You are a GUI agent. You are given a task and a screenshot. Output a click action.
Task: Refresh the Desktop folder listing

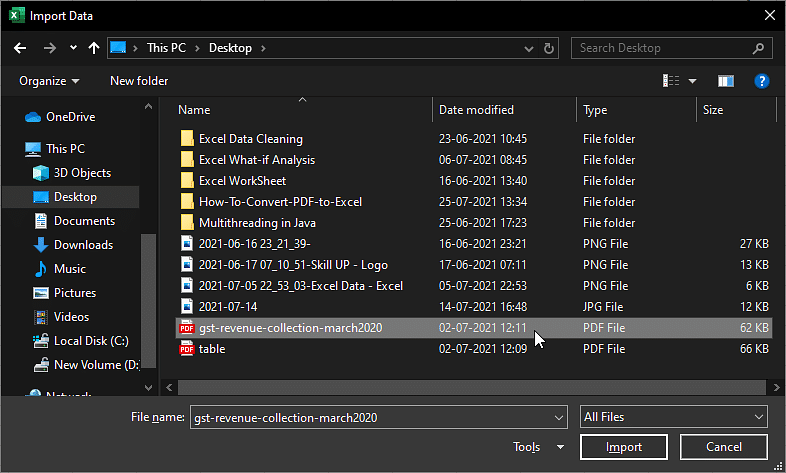point(549,48)
